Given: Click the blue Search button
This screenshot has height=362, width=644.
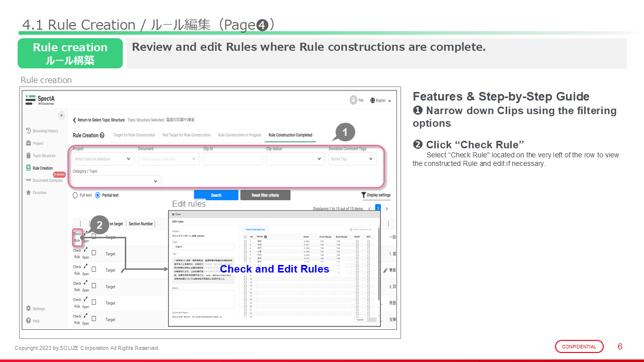Looking at the screenshot, I should click(x=216, y=195).
